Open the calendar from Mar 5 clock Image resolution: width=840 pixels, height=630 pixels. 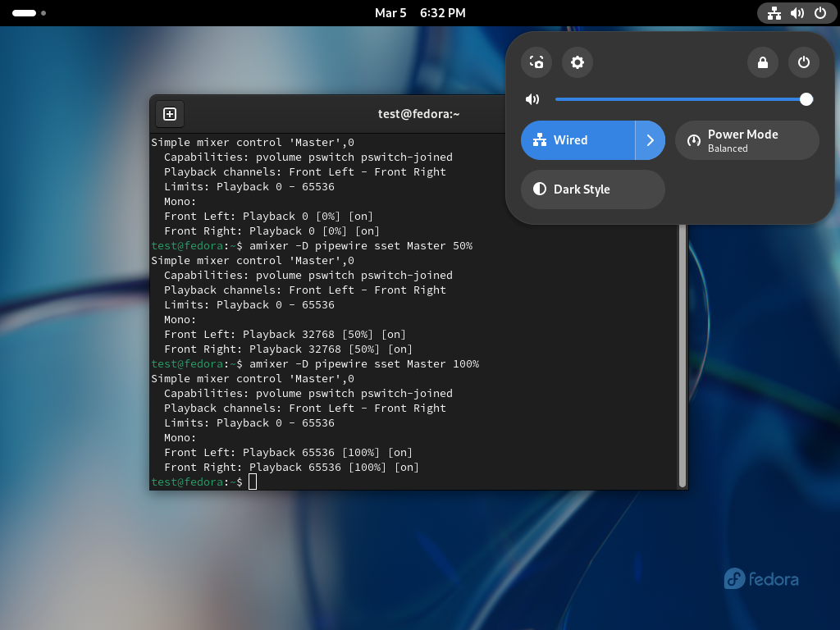click(x=420, y=13)
